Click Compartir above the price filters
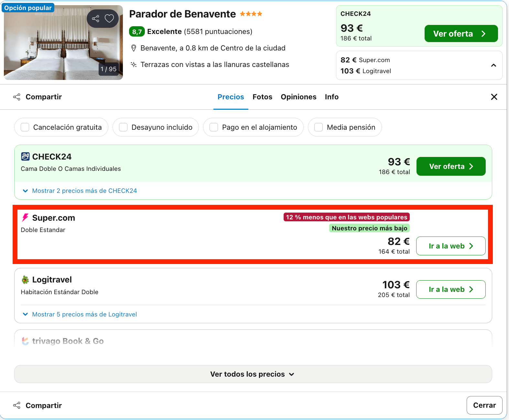The image size is (509, 420). tap(38, 97)
